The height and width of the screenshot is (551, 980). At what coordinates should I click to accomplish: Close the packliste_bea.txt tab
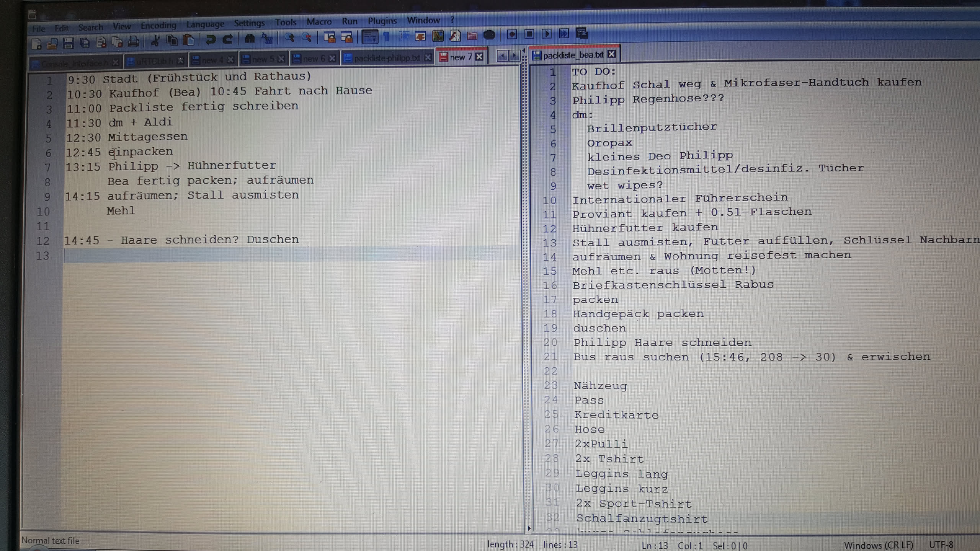click(612, 54)
